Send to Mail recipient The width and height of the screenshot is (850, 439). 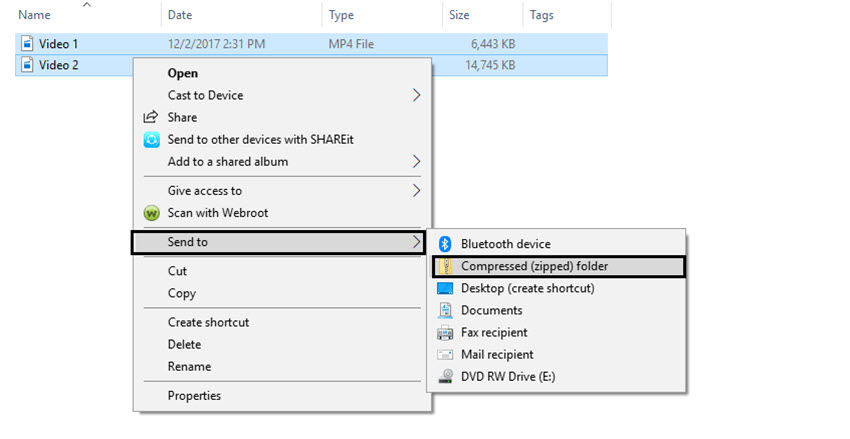point(557,354)
